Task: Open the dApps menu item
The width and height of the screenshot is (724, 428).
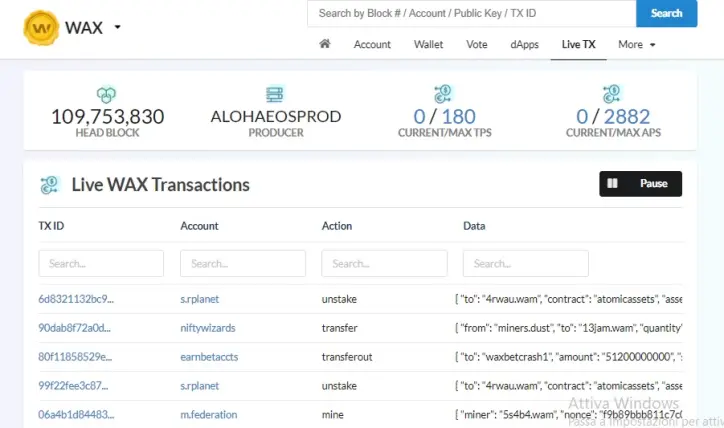Action: [525, 44]
